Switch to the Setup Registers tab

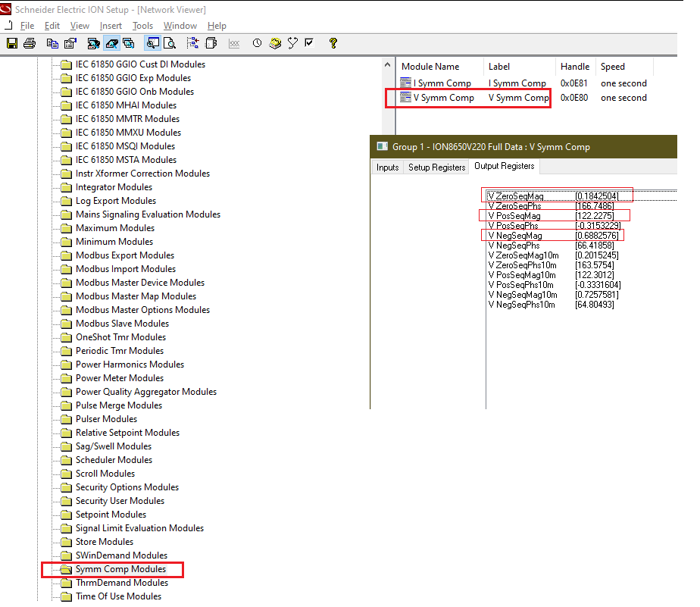pos(436,167)
